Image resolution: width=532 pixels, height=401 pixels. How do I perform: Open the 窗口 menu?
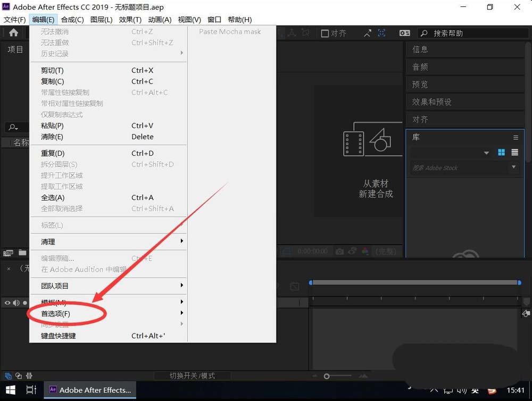[x=214, y=20]
